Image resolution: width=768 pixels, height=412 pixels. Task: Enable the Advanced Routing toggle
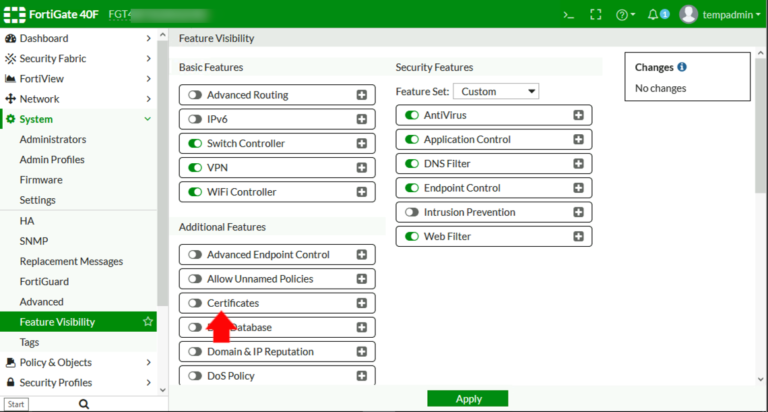tap(195, 95)
